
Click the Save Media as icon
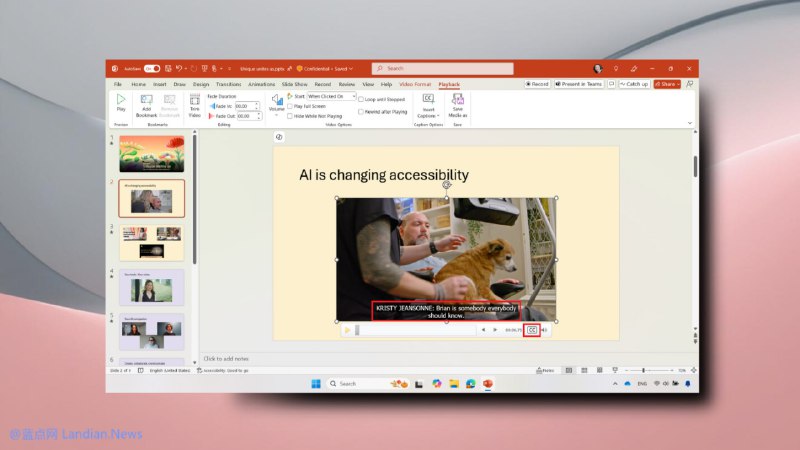click(x=458, y=99)
